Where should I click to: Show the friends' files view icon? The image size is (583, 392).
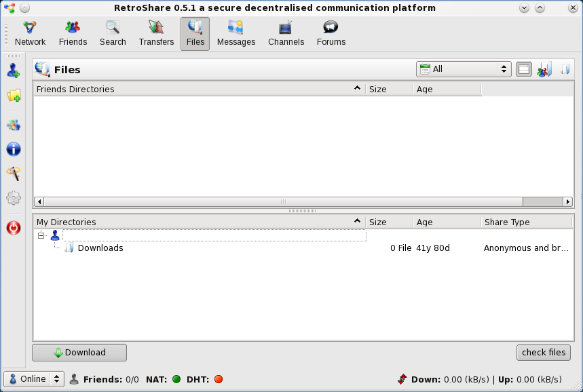click(544, 69)
